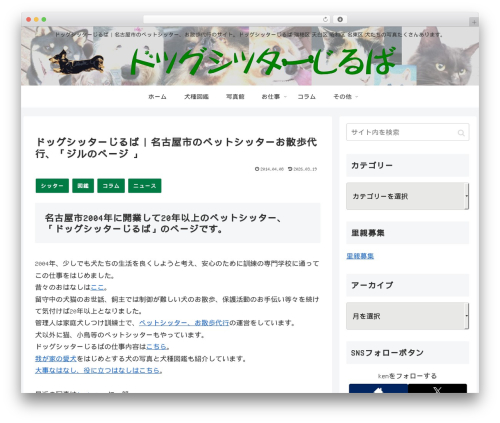Click the コラム green tag button

pos(111,186)
